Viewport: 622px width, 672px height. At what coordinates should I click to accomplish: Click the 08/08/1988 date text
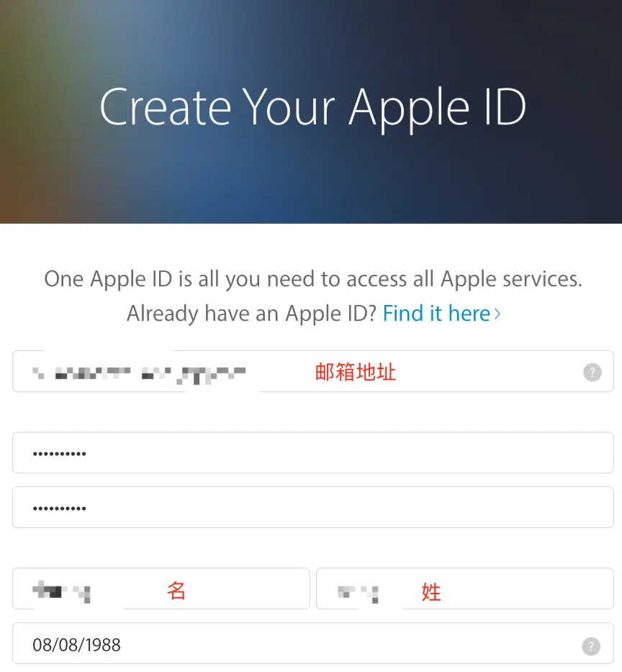(x=77, y=645)
